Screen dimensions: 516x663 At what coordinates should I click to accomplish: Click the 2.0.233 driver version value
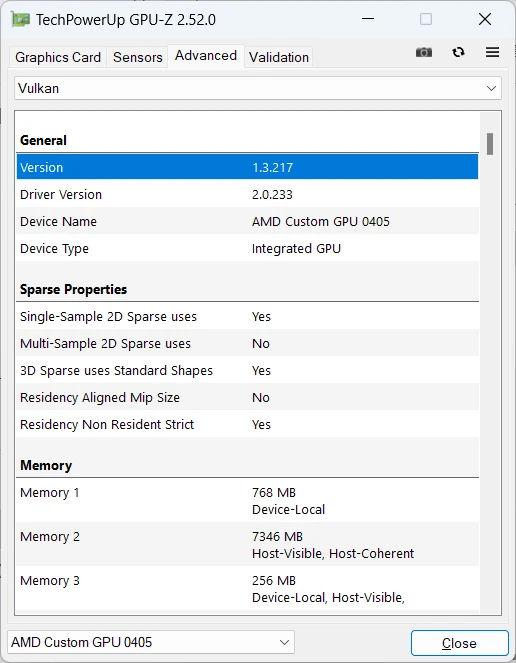(x=272, y=195)
